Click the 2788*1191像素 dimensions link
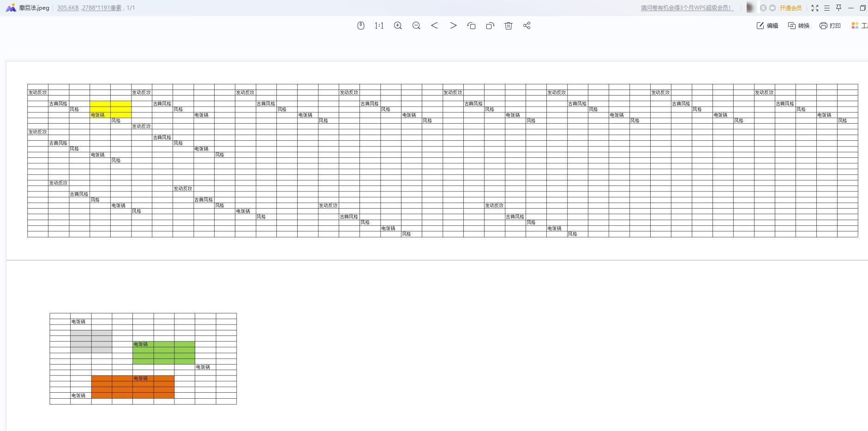Image resolution: width=868 pixels, height=431 pixels. point(102,8)
